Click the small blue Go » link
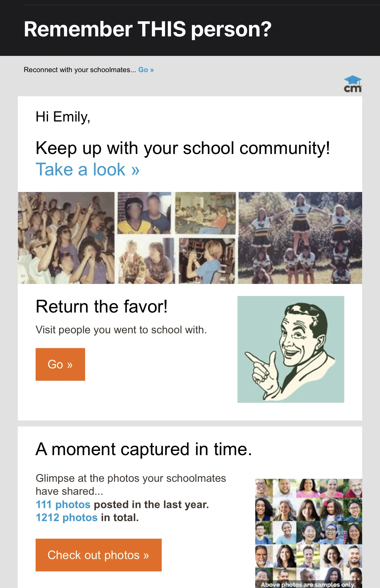The image size is (380, 588). (146, 70)
